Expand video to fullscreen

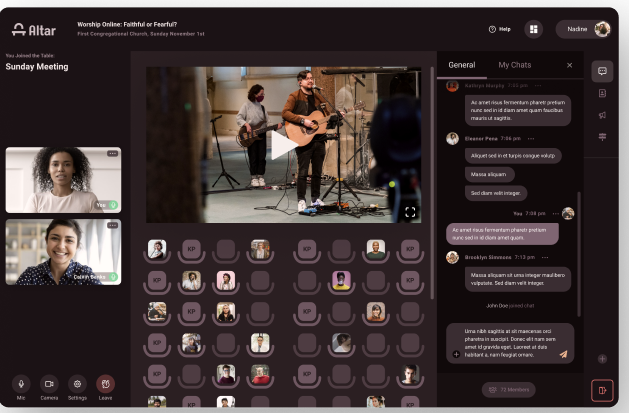coord(410,211)
